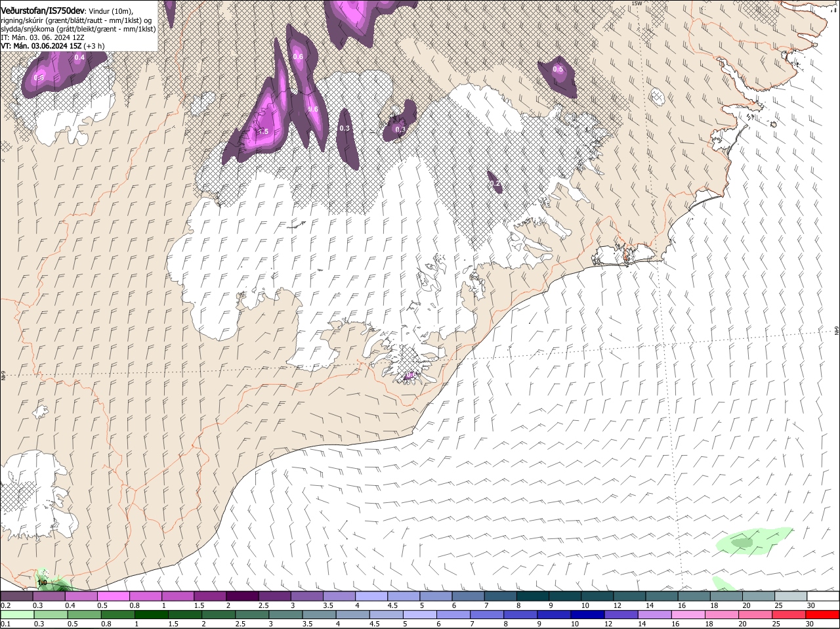Click the 0.1 label on lower legend
This screenshot has width=840, height=629.
(x=5, y=623)
